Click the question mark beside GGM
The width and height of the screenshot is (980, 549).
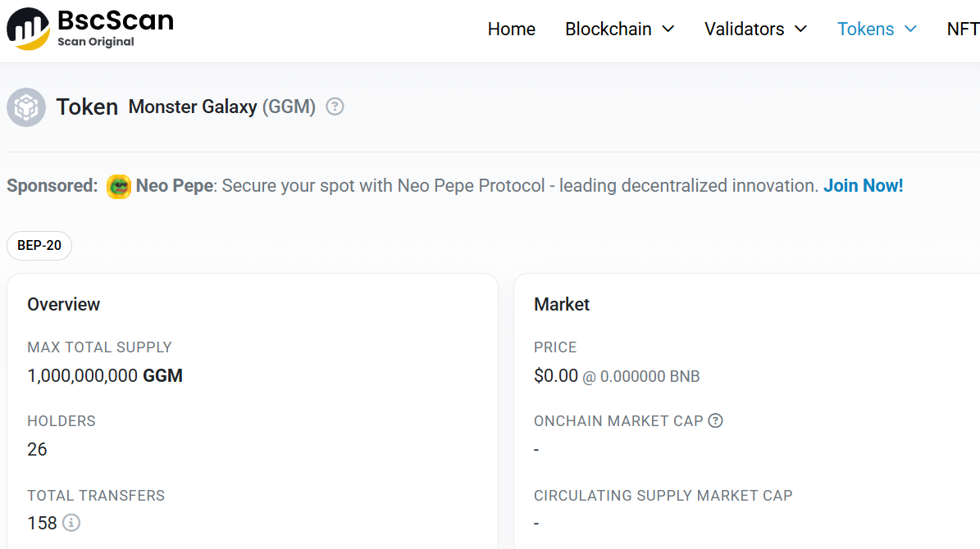click(335, 107)
